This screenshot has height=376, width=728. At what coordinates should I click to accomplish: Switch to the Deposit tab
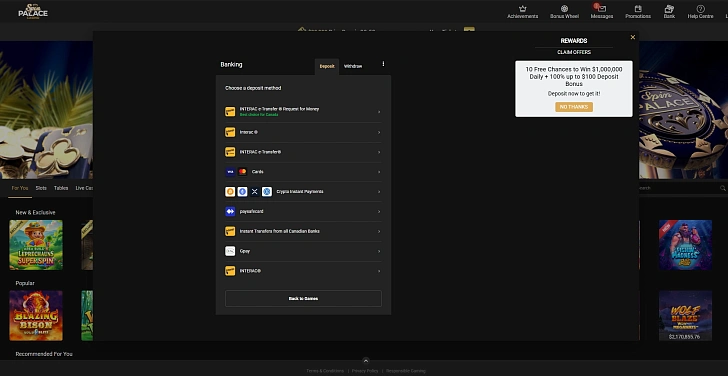[327, 66]
